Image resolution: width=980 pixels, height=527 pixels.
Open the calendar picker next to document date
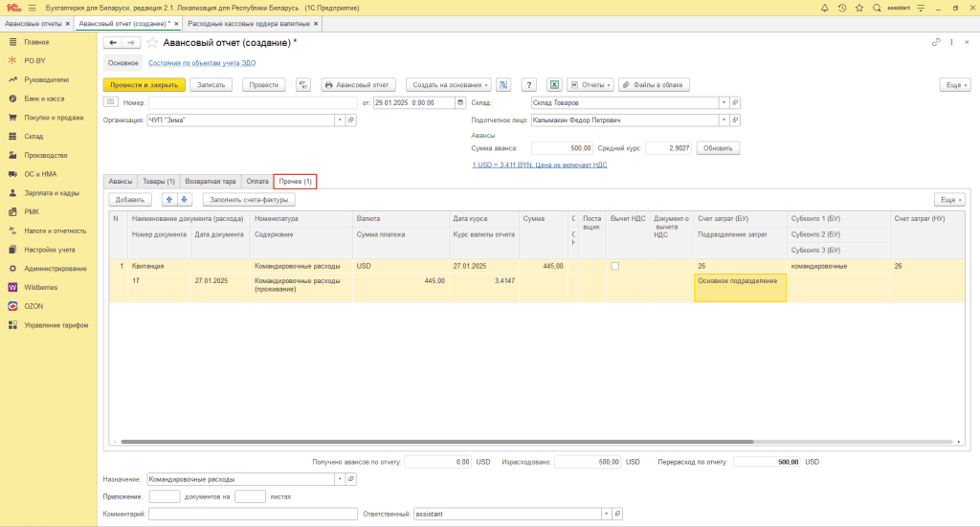(461, 102)
